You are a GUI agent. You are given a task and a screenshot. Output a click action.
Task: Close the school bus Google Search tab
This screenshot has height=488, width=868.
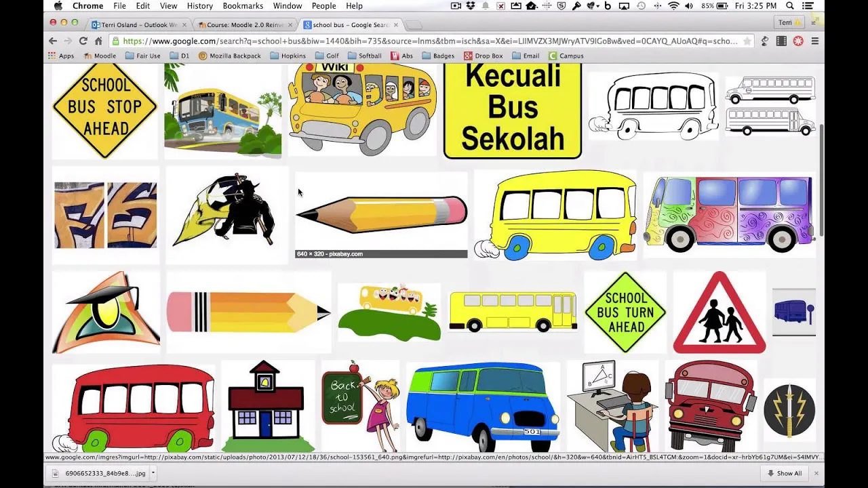pos(396,25)
